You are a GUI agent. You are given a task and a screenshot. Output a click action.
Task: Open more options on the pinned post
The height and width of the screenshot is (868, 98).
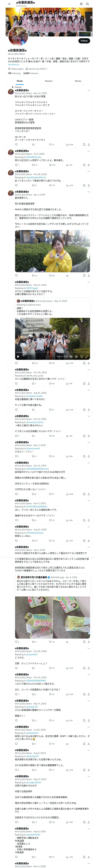(x=89, y=90)
